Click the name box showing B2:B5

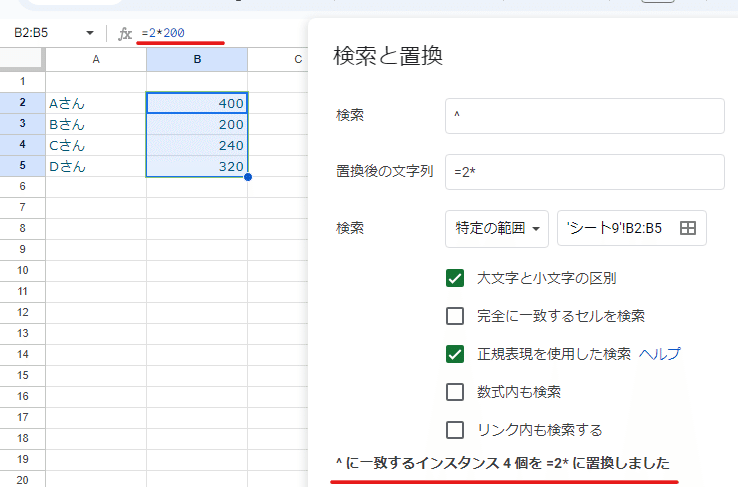pos(31,33)
